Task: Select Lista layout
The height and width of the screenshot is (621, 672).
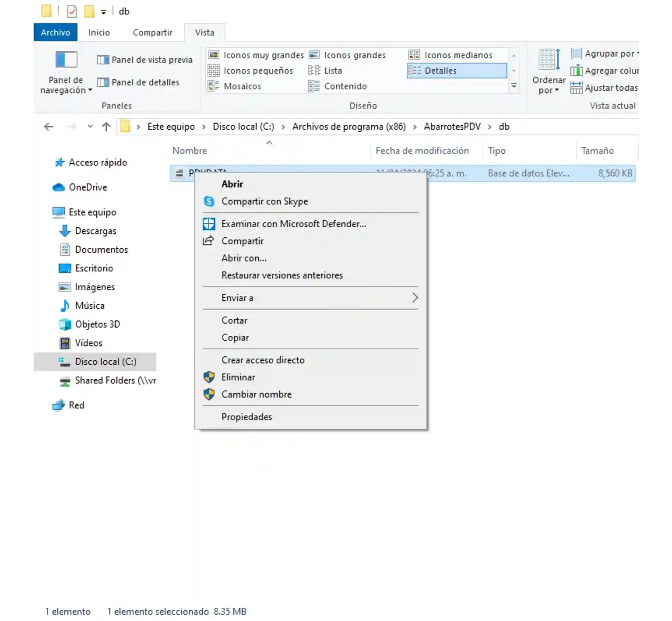Action: (325, 71)
